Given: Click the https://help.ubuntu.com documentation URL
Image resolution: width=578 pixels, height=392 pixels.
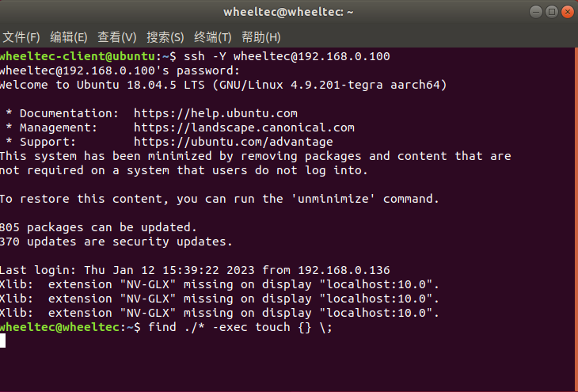Looking at the screenshot, I should coord(215,113).
